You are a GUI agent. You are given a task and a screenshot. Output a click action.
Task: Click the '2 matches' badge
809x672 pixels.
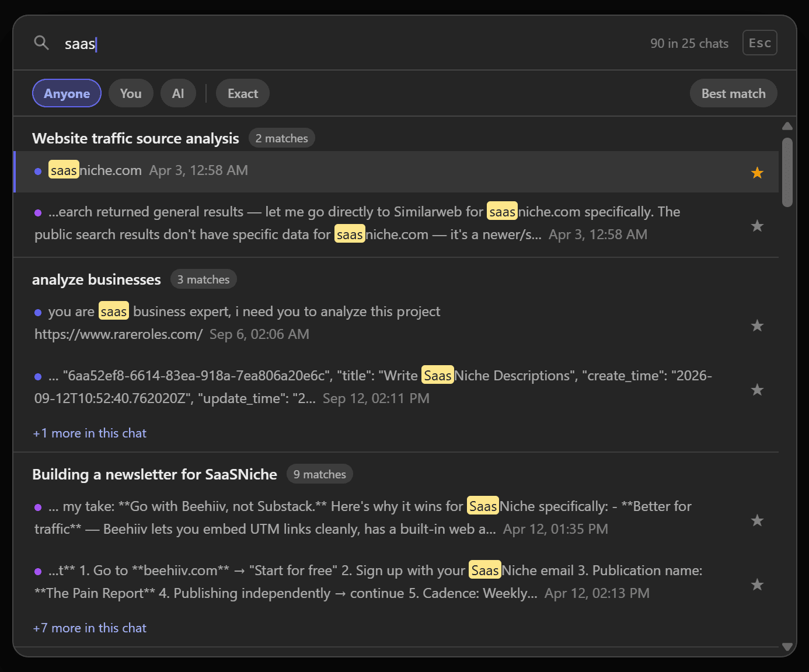click(x=282, y=138)
